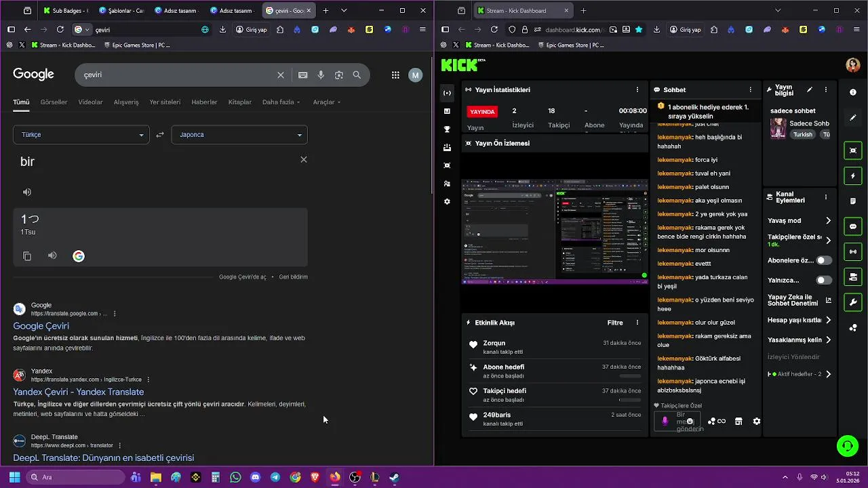Open 'Yandex Çeviri - Yandex Translate' link
Screen dimensions: 868x488
pyautogui.click(x=79, y=392)
